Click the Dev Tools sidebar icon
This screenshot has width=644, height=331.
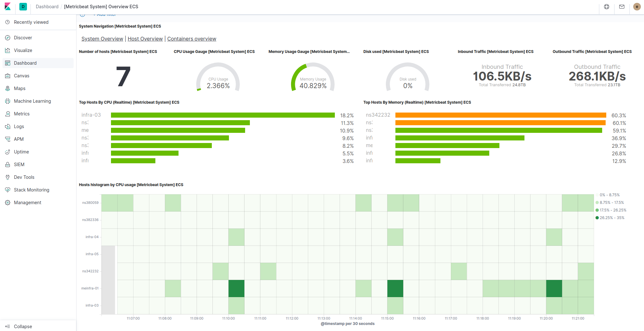click(x=8, y=177)
